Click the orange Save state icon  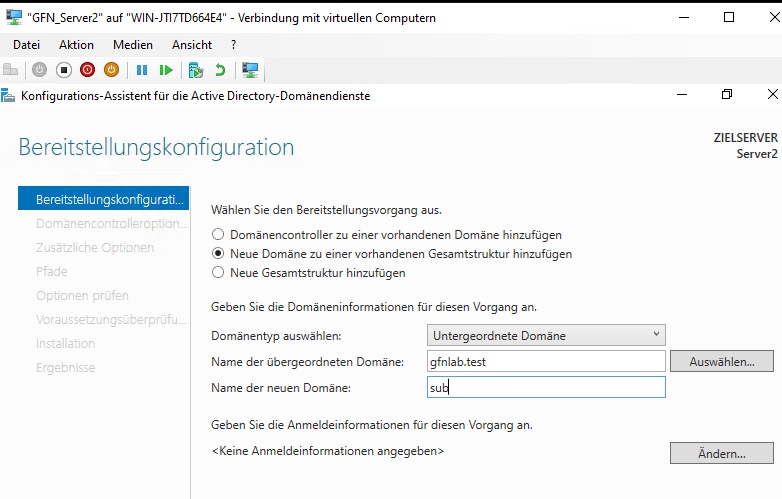(x=111, y=70)
